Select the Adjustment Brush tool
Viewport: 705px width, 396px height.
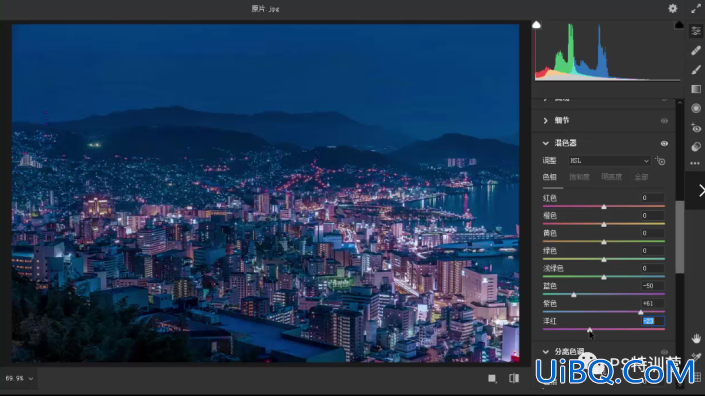[696, 70]
